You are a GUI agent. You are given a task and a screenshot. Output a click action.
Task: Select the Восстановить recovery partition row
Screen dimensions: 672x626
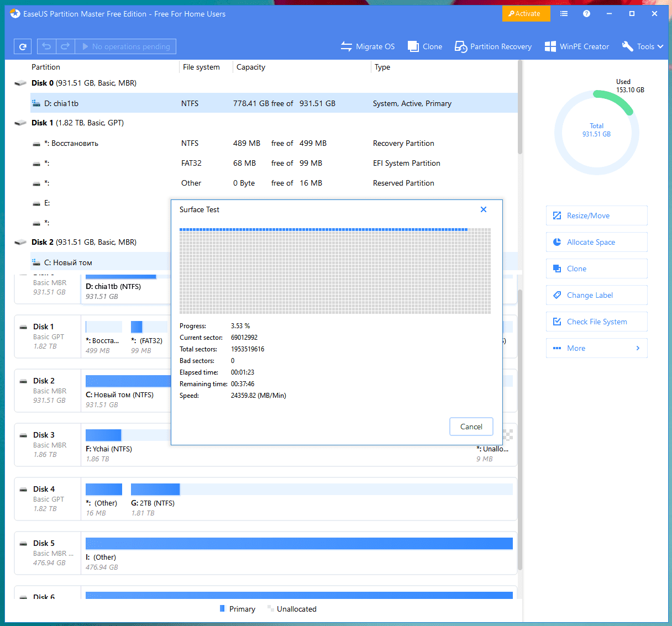pos(274,143)
